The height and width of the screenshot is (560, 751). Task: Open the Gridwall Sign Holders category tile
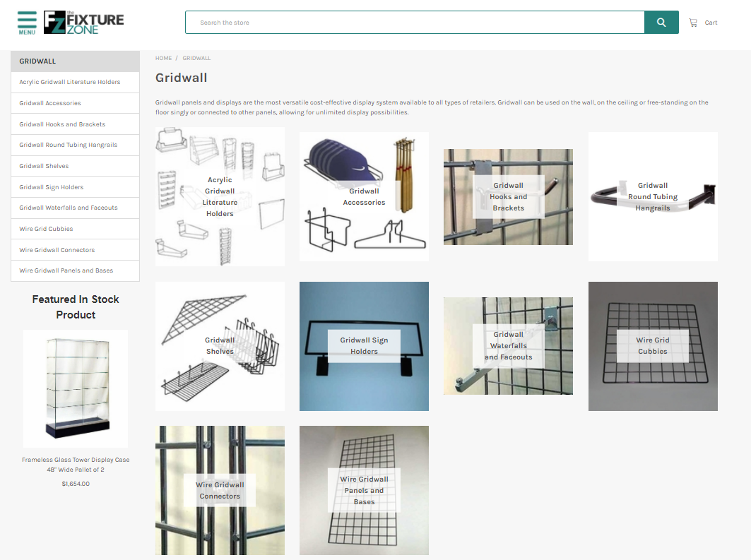pos(364,345)
